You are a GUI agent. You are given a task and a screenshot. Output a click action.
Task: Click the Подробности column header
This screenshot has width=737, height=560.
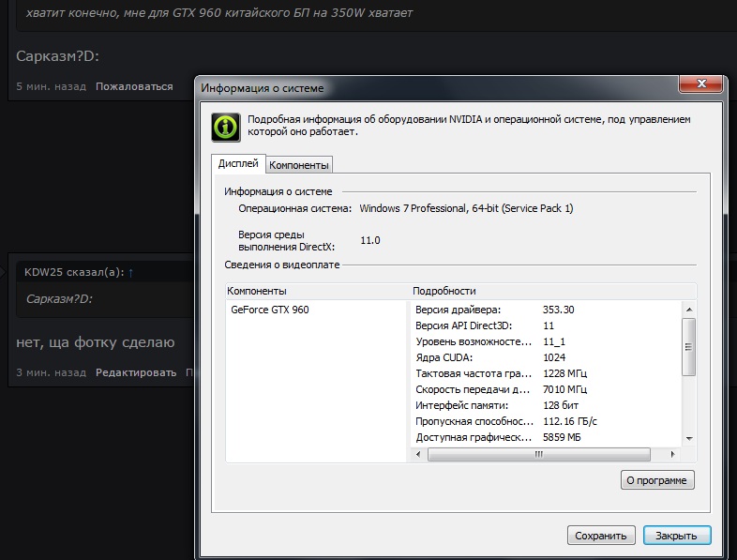pos(554,291)
